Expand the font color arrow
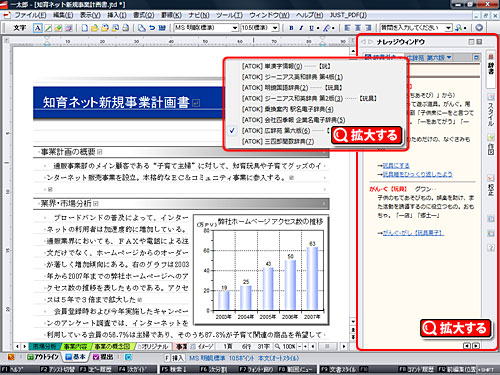 333,28
